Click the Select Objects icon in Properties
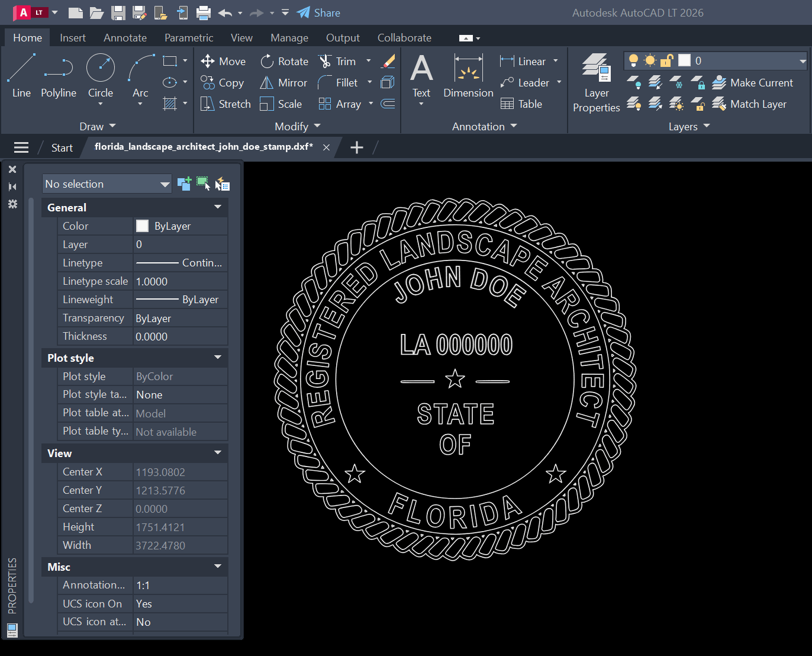This screenshot has height=656, width=812. pyautogui.click(x=203, y=184)
